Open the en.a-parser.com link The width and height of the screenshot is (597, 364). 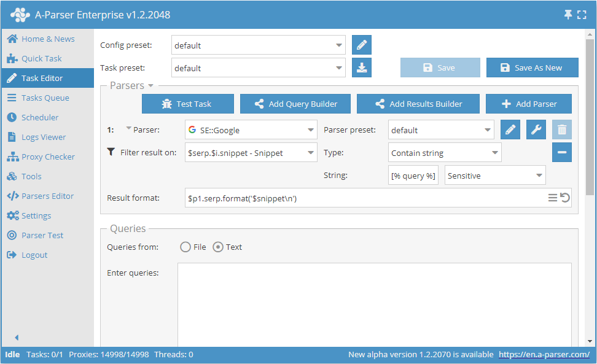coord(544,354)
